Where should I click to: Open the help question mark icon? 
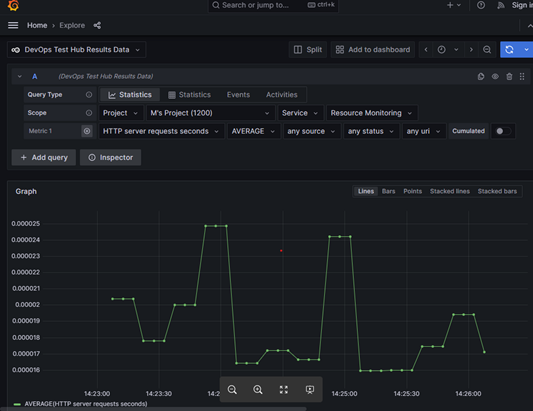coord(481,5)
